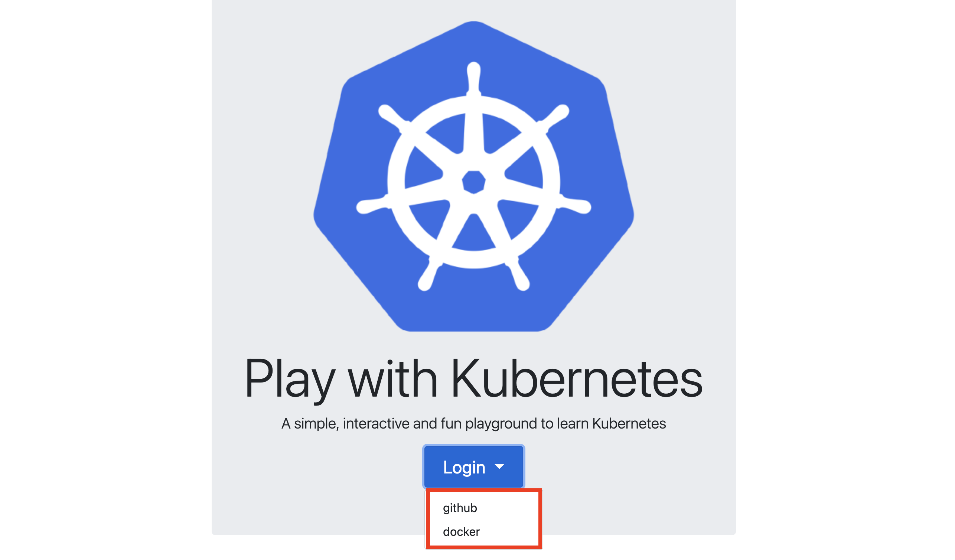Open the Login dropdown button
The width and height of the screenshot is (955, 560).
[x=474, y=466]
